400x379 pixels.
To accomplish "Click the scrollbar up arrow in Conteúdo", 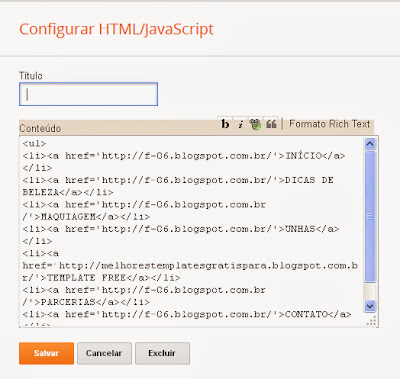I will [370, 144].
